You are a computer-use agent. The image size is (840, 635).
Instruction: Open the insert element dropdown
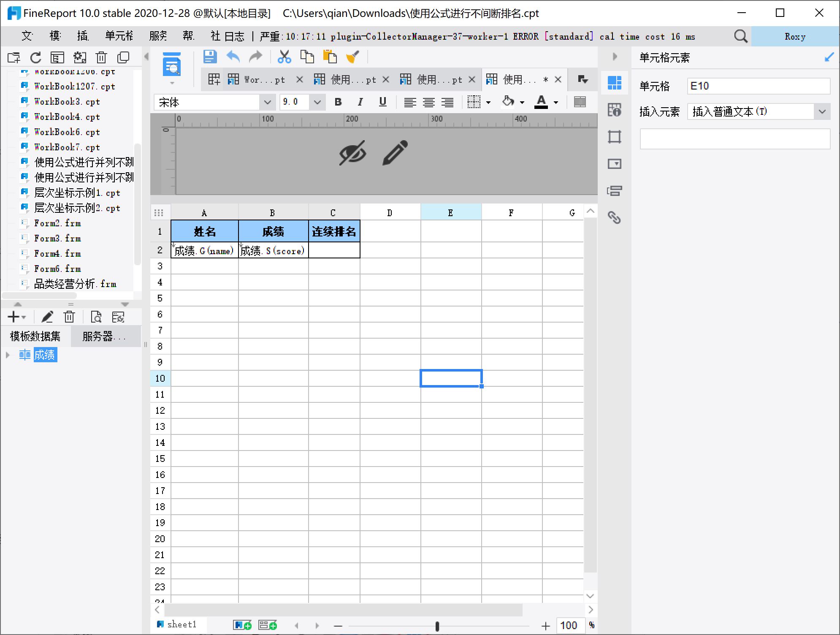pyautogui.click(x=822, y=112)
